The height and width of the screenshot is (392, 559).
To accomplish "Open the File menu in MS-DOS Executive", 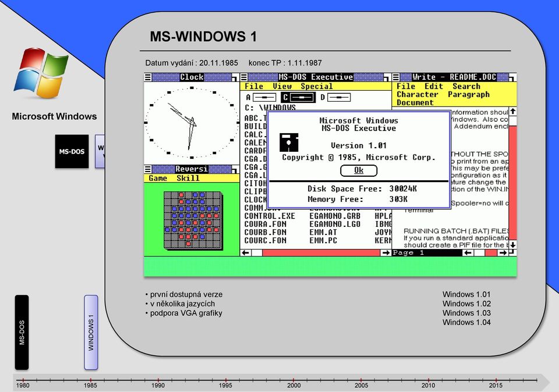I will pos(254,87).
